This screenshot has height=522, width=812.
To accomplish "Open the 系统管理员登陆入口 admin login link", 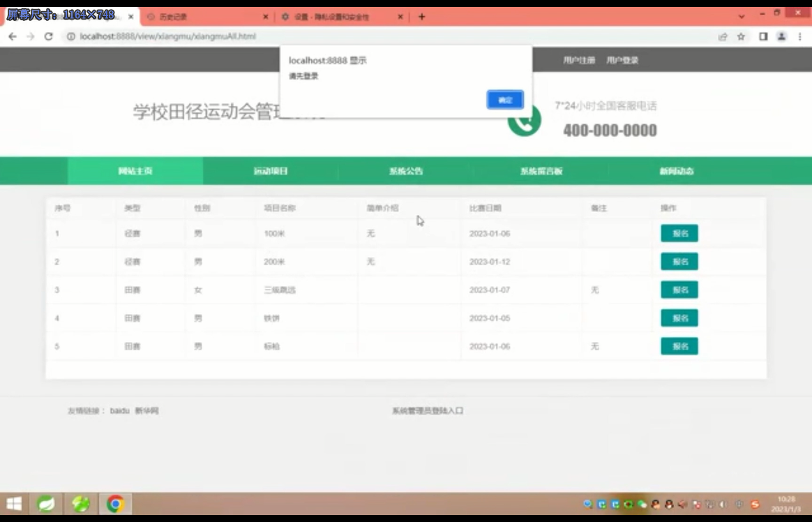I will tap(428, 410).
